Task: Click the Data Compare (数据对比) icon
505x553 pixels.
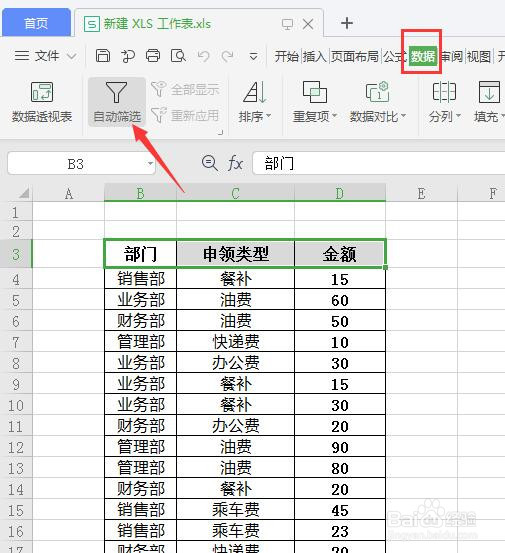Action: (377, 92)
